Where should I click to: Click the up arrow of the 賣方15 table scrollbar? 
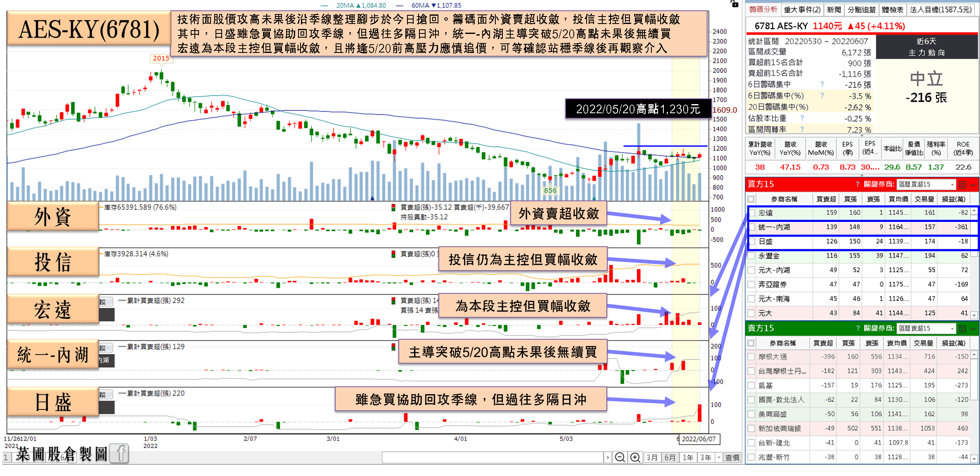tap(974, 355)
